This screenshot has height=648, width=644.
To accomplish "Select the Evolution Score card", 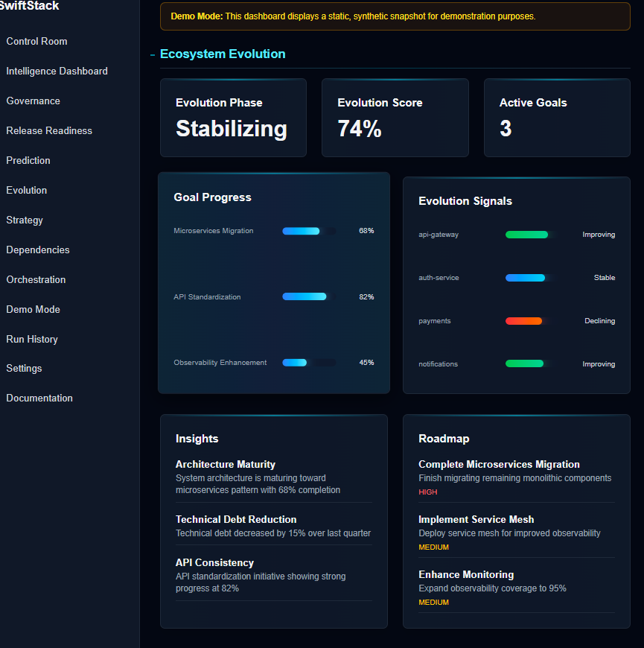I will point(395,118).
